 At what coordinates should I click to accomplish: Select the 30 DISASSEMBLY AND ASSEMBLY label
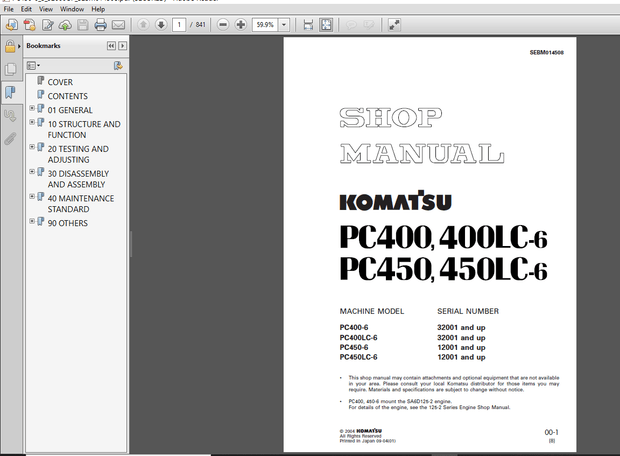(x=78, y=179)
